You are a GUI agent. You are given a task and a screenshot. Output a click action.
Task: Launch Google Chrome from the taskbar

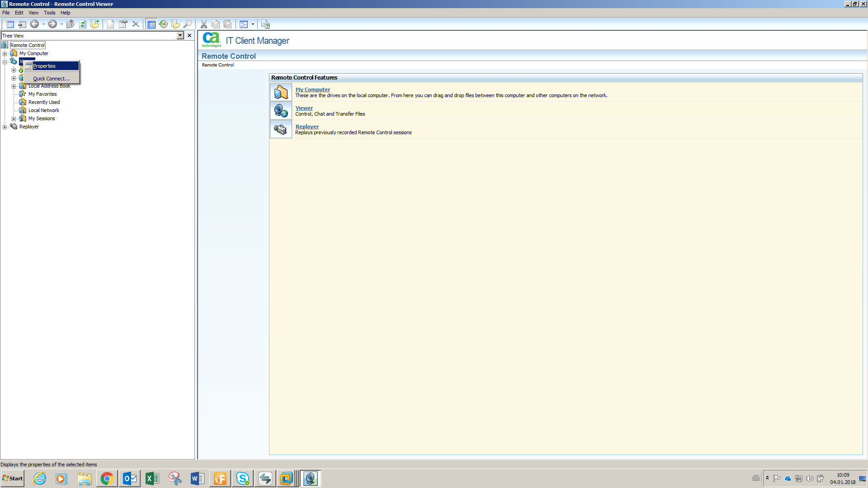tap(107, 479)
